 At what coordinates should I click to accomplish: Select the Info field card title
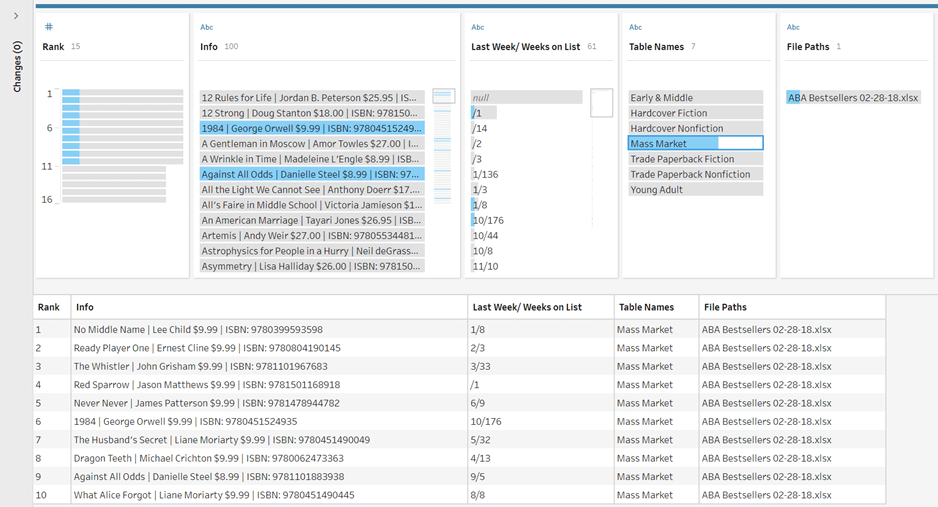tap(209, 47)
